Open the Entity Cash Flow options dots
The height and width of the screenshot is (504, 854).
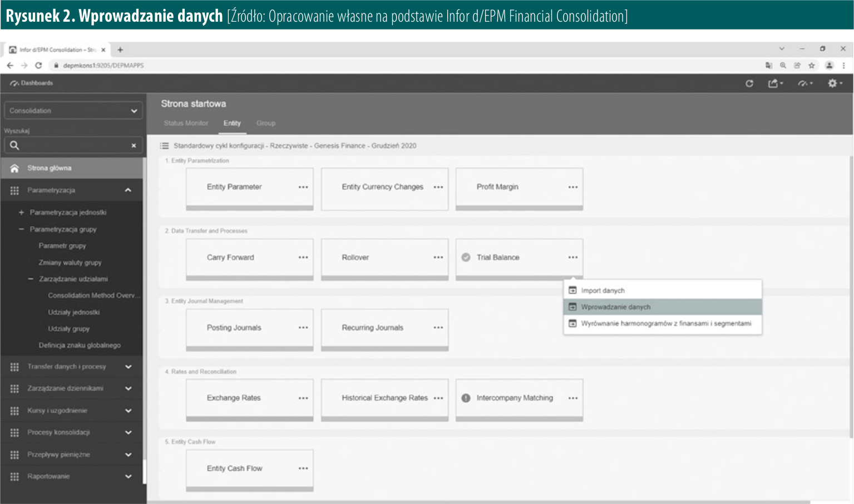tap(303, 468)
